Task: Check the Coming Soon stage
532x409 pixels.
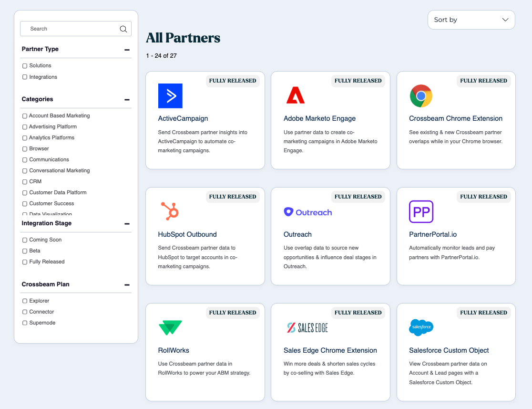Action: pyautogui.click(x=25, y=240)
